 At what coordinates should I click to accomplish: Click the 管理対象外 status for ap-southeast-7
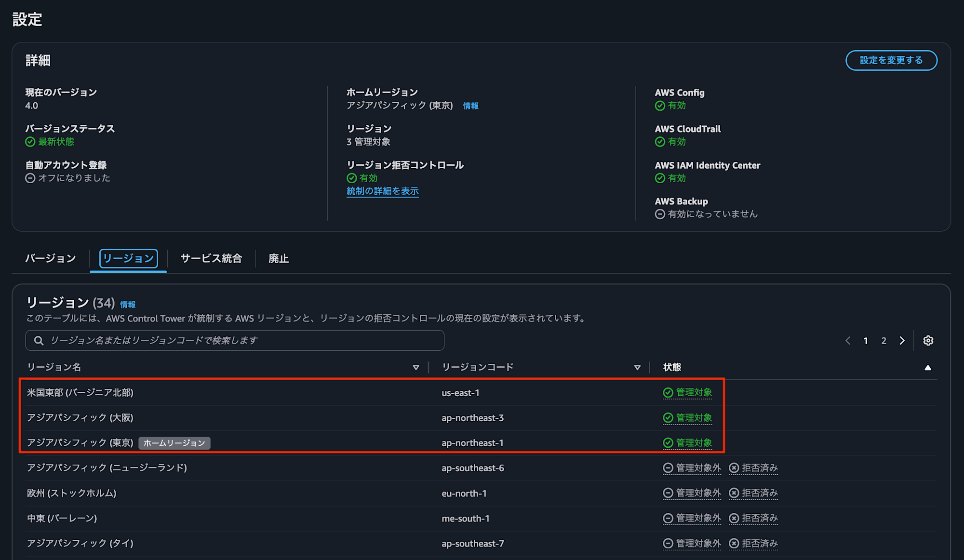point(692,543)
